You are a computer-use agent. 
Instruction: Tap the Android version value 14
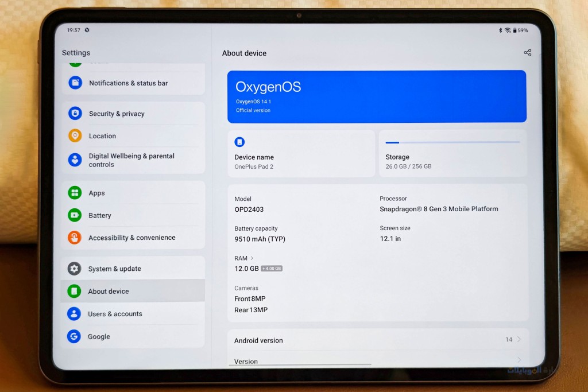coord(509,340)
